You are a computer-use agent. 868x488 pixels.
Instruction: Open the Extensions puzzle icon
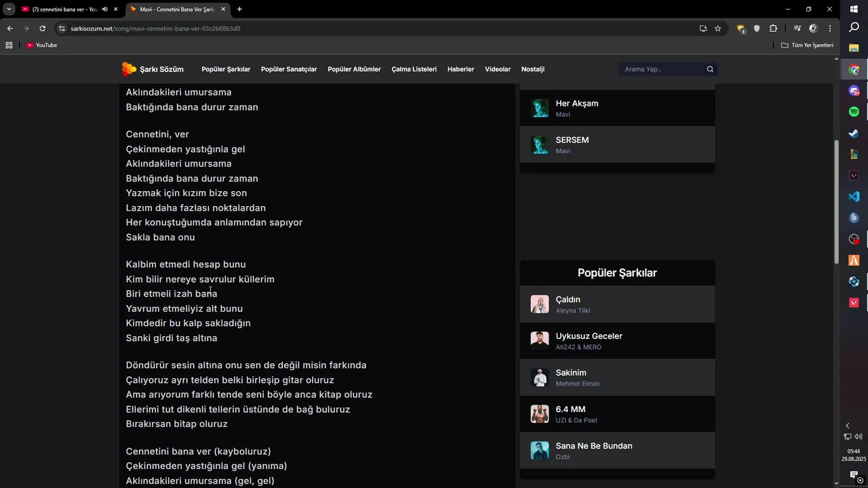pos(773,28)
